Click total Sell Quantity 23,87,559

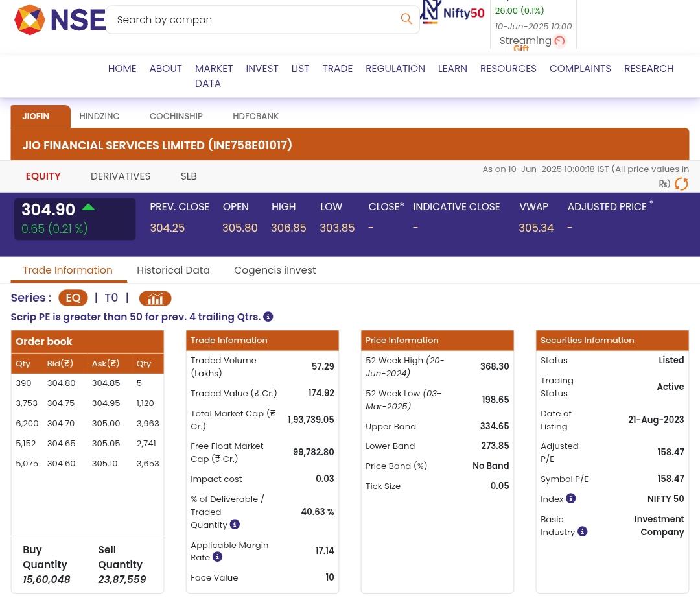point(122,579)
